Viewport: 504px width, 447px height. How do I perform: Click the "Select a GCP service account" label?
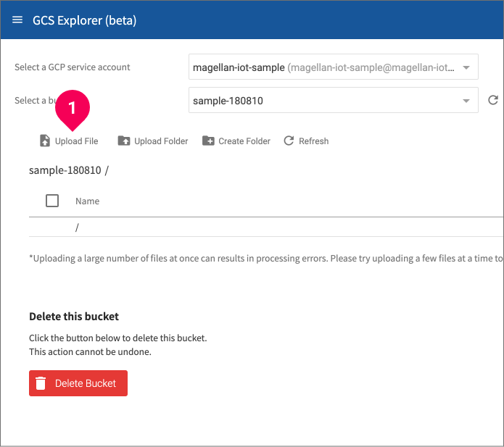click(x=73, y=67)
